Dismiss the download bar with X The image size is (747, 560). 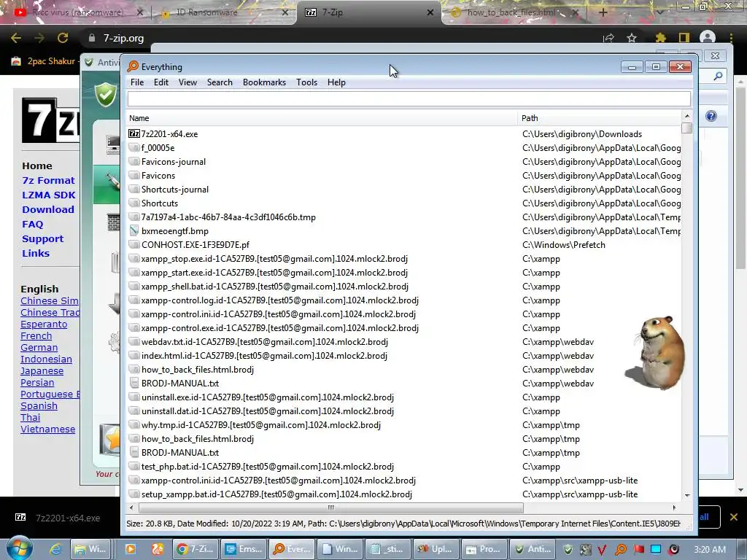pyautogui.click(x=734, y=517)
